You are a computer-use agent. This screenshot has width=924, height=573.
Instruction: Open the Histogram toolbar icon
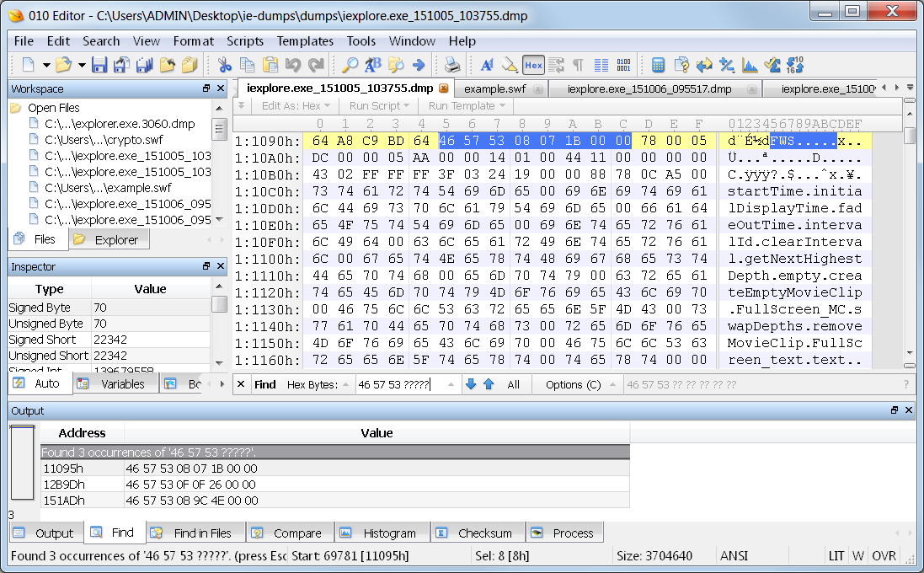pyautogui.click(x=750, y=65)
